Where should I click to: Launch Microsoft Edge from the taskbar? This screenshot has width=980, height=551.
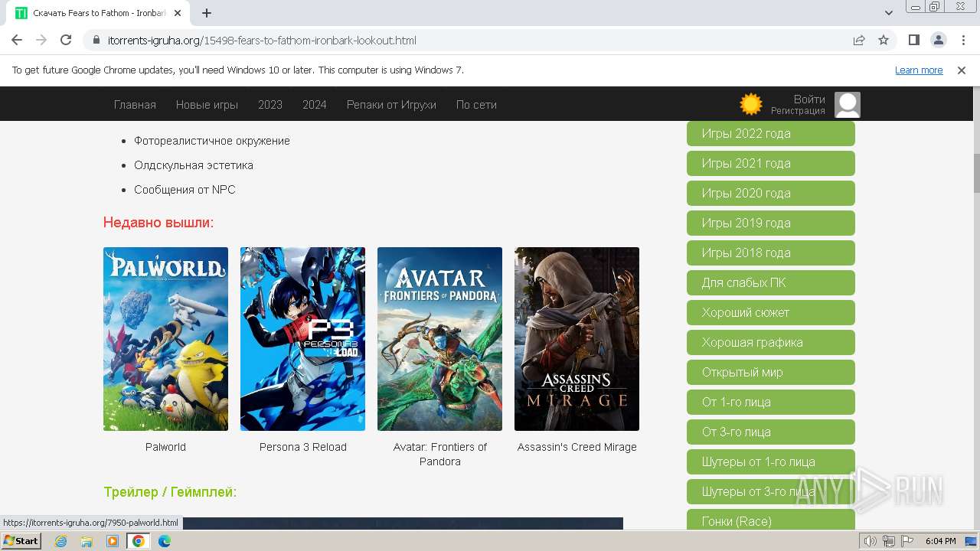coord(165,541)
